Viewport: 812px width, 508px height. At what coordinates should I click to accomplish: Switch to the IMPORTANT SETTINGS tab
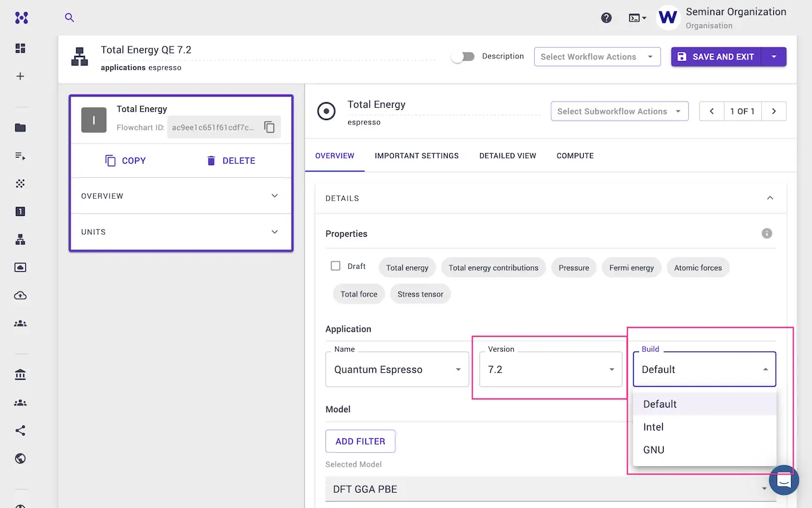(x=417, y=156)
